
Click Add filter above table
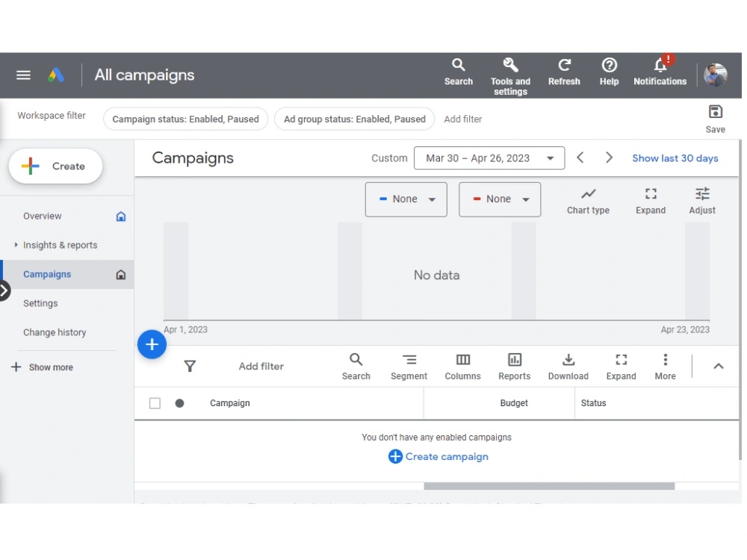coord(261,366)
